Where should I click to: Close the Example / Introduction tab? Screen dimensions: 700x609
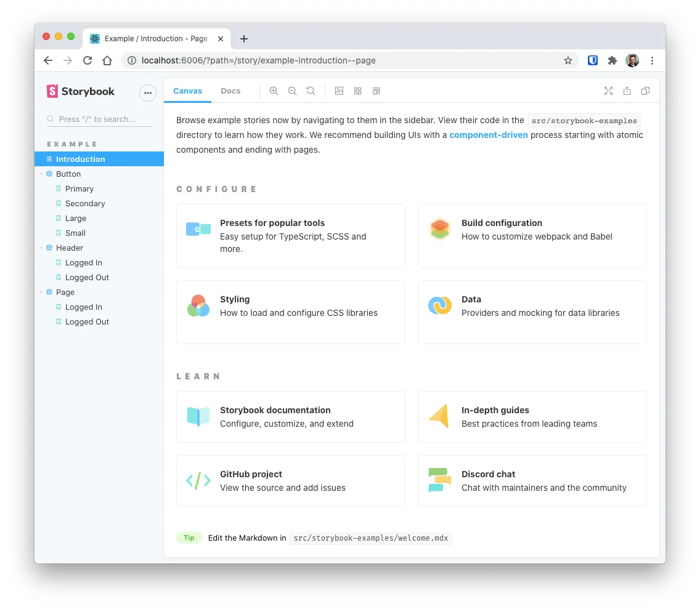pos(221,39)
